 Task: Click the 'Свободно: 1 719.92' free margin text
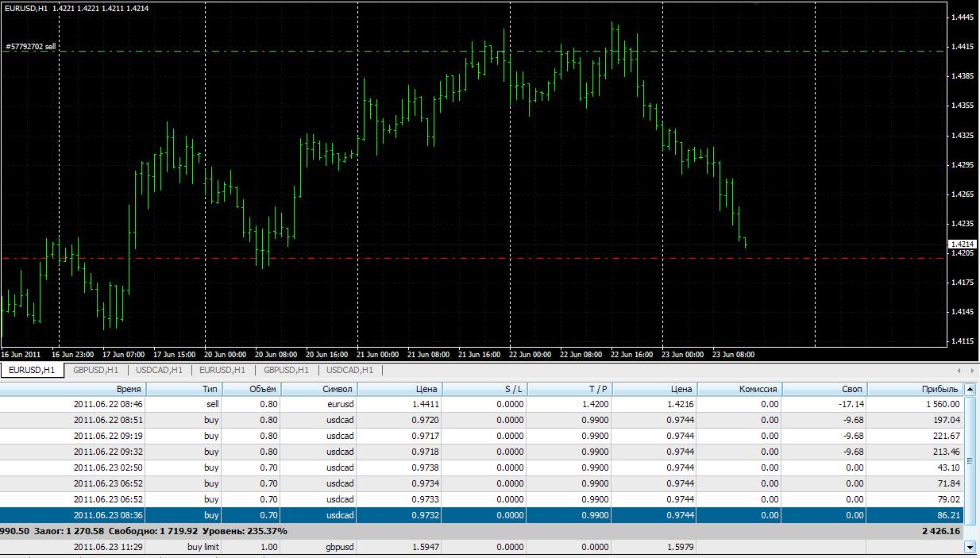click(x=153, y=531)
